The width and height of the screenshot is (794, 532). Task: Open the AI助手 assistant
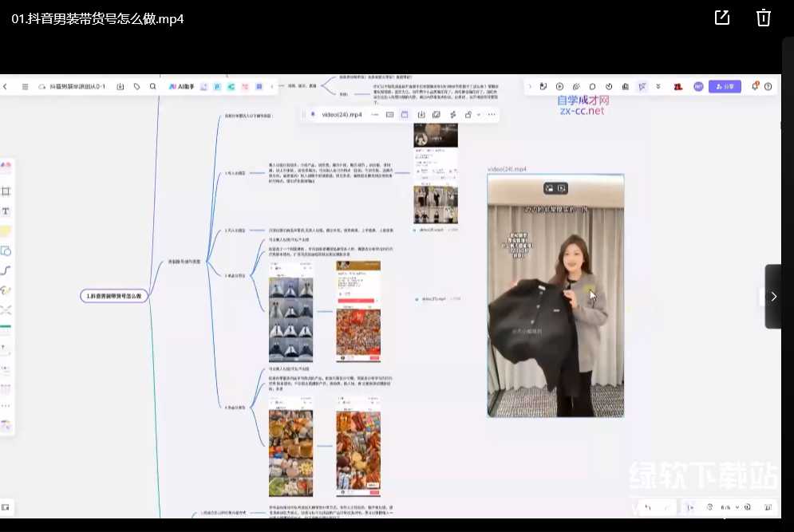point(181,86)
